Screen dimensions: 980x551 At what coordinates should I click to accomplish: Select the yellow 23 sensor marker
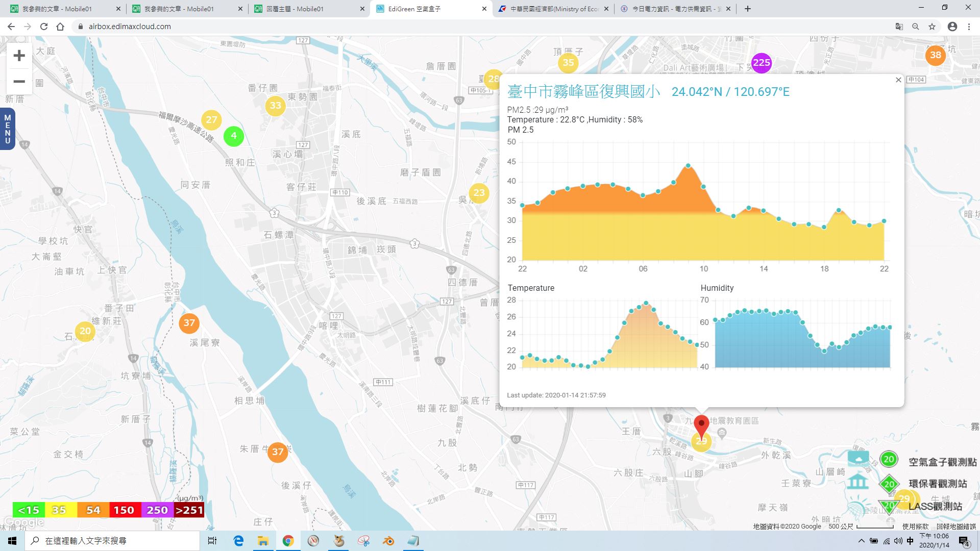click(479, 193)
